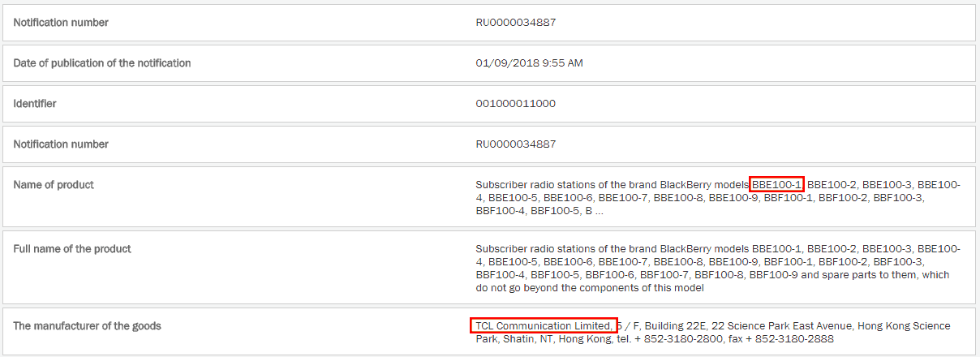Viewport: 980px width, 357px height.
Task: Click Notification number label above the publication date
Action: [x=61, y=22]
